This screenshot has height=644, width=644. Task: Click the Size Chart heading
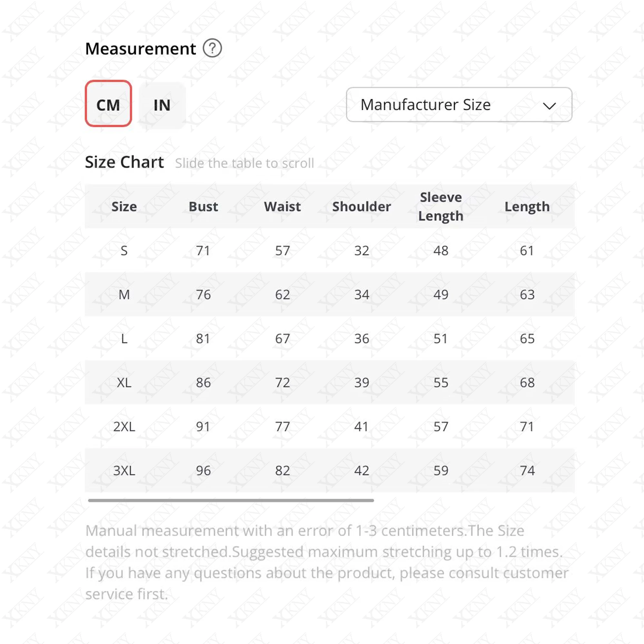(124, 162)
